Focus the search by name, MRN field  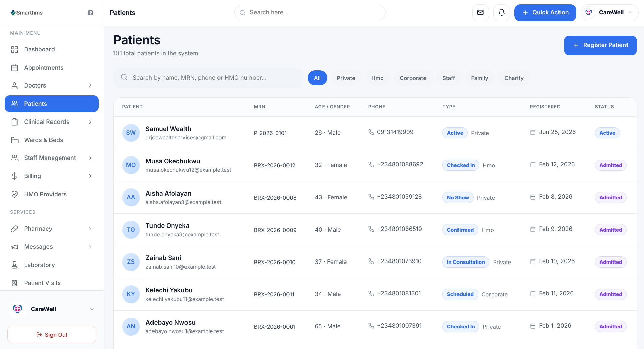208,78
